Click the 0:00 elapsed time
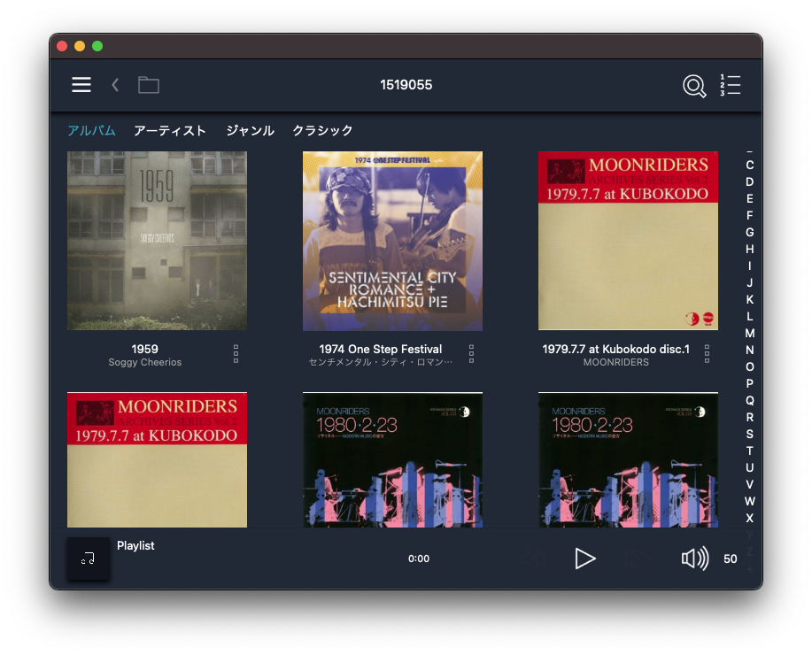 419,559
